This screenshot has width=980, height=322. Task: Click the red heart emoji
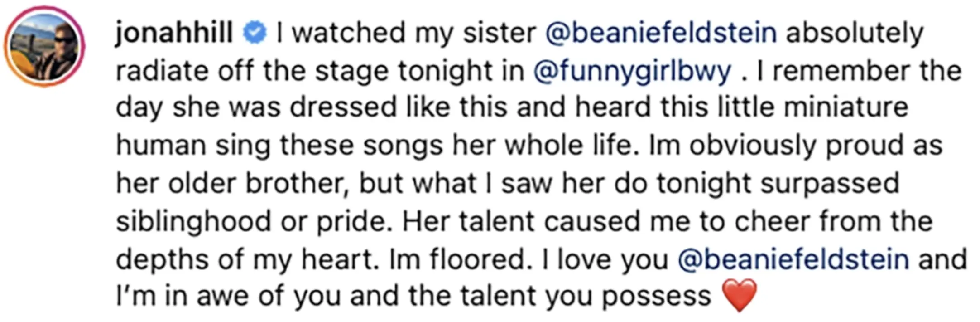(x=740, y=296)
